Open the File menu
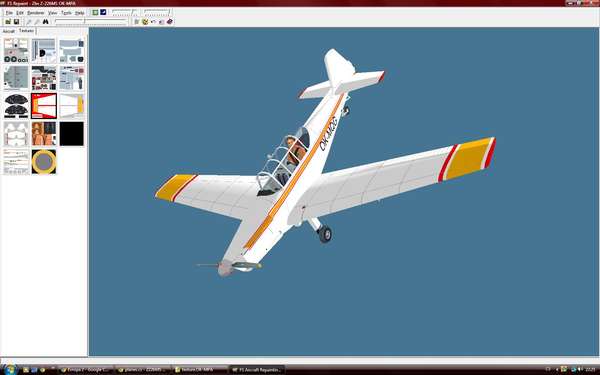 9,13
